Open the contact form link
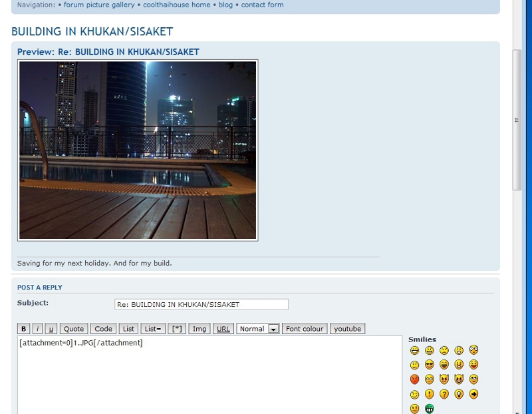Image resolution: width=532 pixels, height=414 pixels. (262, 5)
